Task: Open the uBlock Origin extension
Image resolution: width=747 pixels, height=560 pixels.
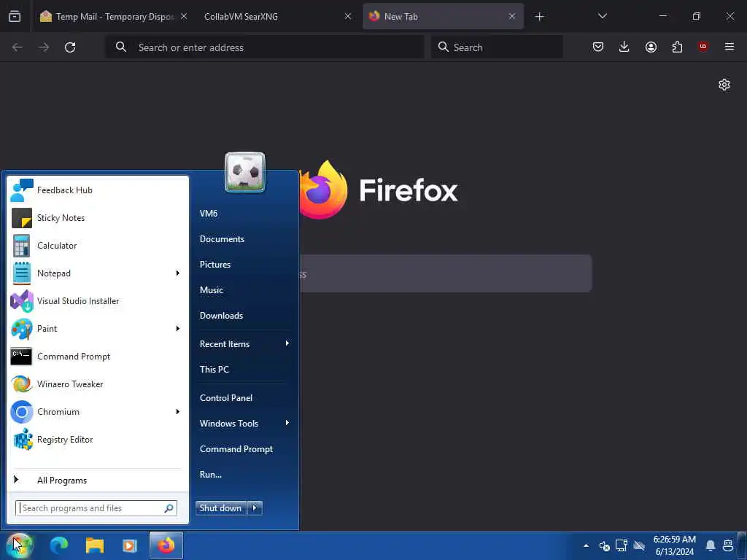Action: tap(703, 47)
